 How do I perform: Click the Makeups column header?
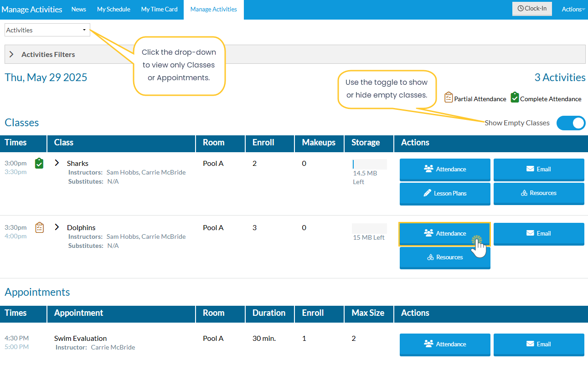319,142
